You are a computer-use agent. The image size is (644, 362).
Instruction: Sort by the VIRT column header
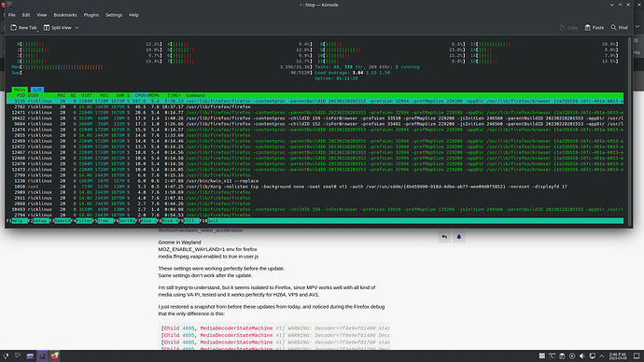87,95
